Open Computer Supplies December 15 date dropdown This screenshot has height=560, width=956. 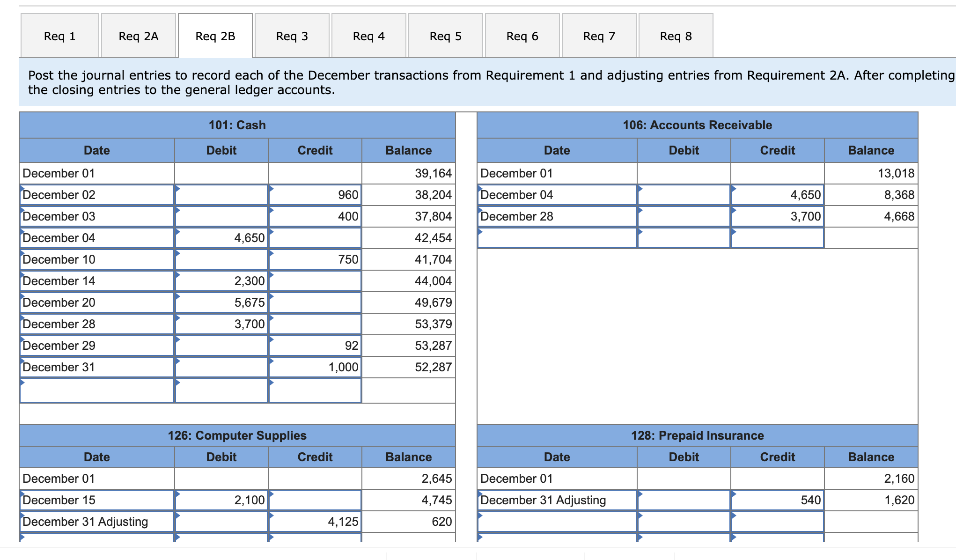click(x=97, y=500)
